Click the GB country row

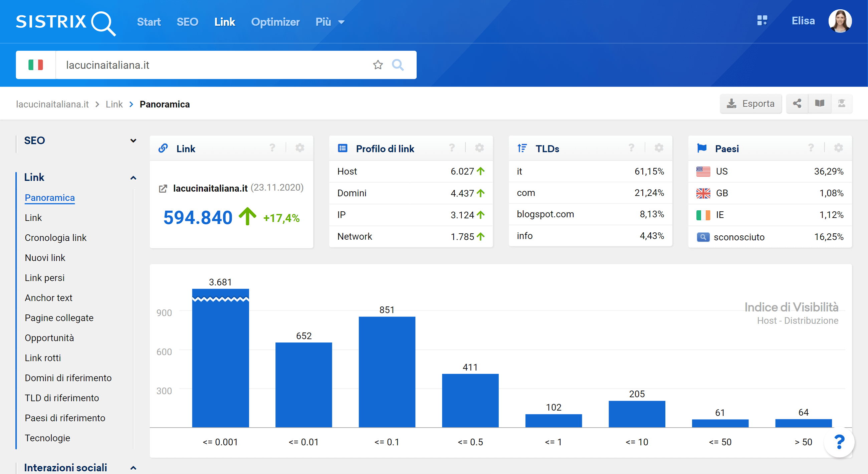[770, 193]
